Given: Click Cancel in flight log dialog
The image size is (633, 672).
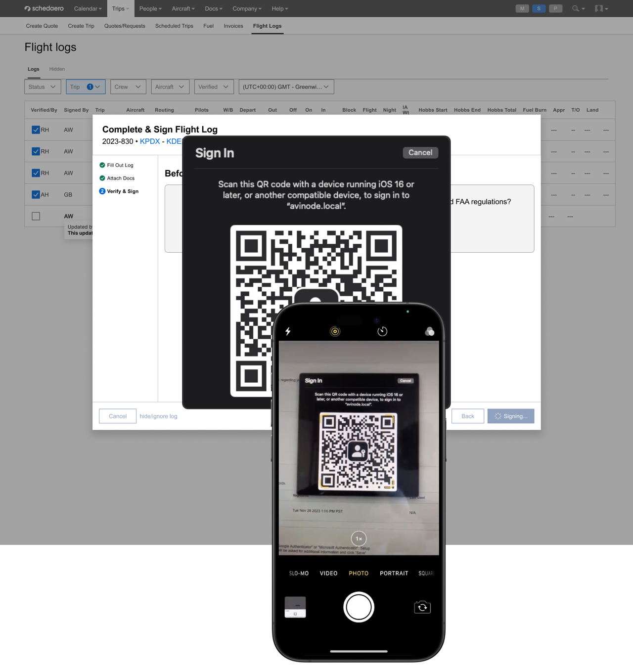Looking at the screenshot, I should [118, 416].
